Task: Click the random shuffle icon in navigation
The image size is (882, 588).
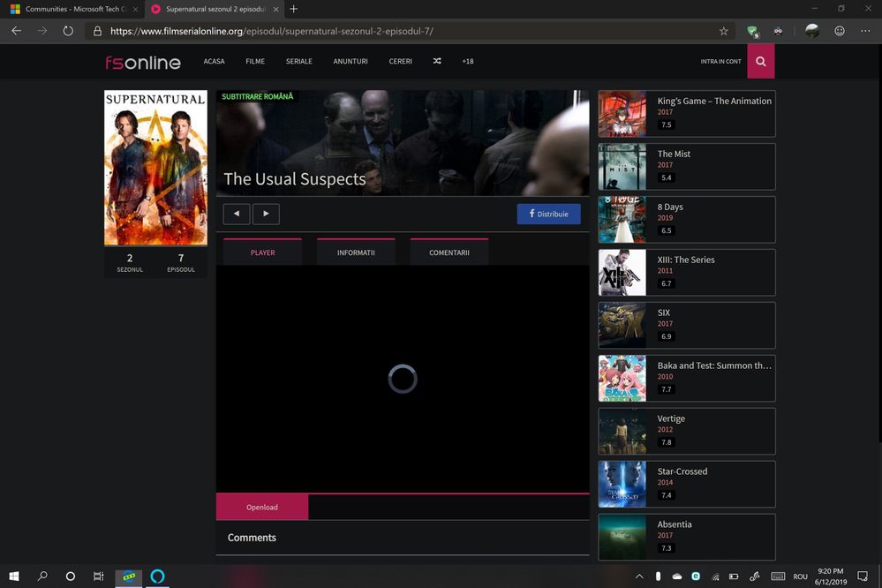Action: click(436, 61)
